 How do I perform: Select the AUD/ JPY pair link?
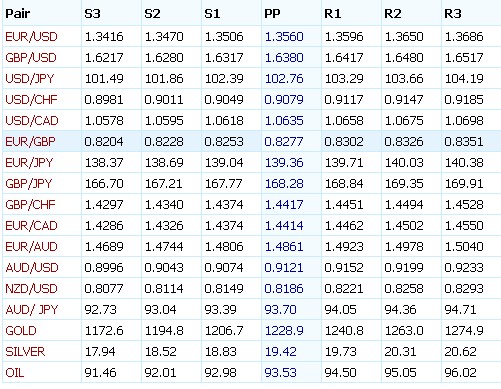[x=32, y=310]
